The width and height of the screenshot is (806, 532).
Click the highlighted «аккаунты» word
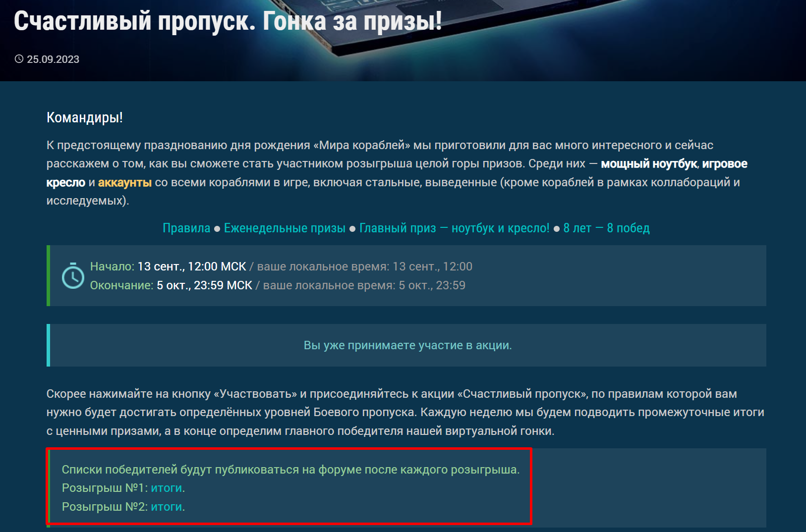click(125, 182)
